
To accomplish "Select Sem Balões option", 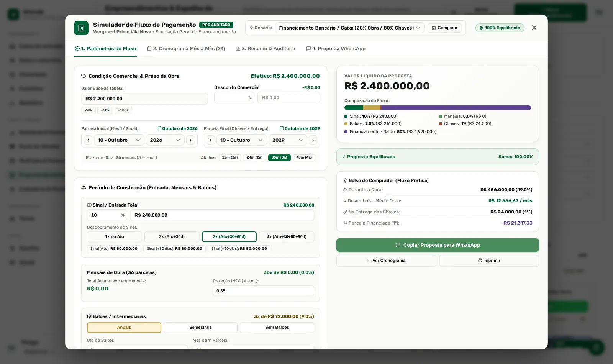I will (277, 328).
